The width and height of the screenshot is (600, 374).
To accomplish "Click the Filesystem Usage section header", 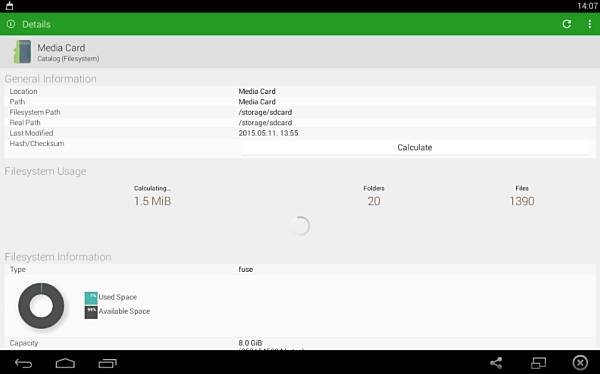I will (x=45, y=171).
